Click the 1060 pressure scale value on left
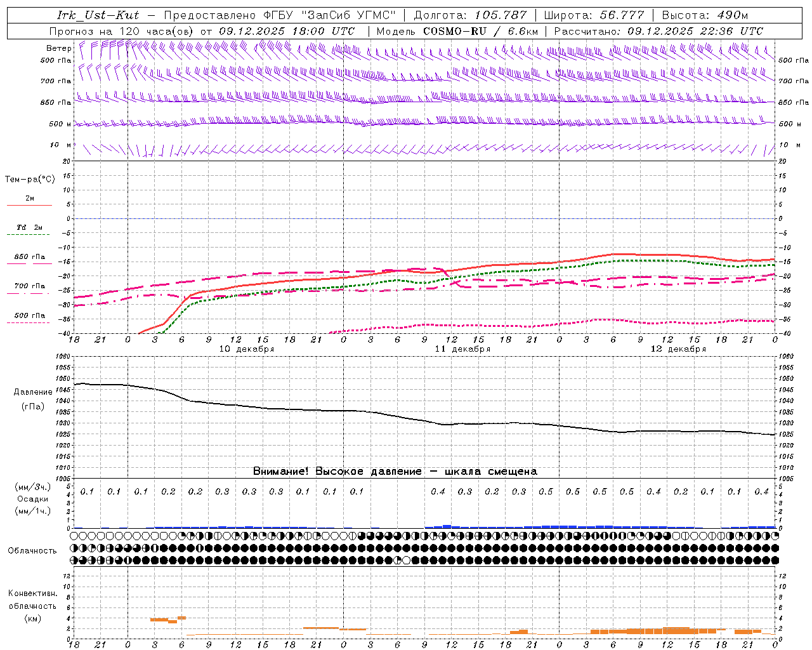Viewport: 812px width, 650px height. pyautogui.click(x=63, y=356)
